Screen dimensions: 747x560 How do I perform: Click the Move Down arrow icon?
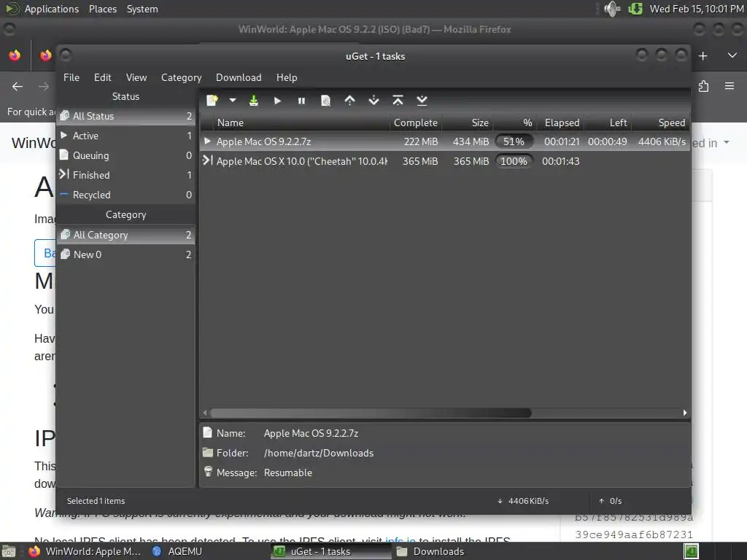coord(374,101)
